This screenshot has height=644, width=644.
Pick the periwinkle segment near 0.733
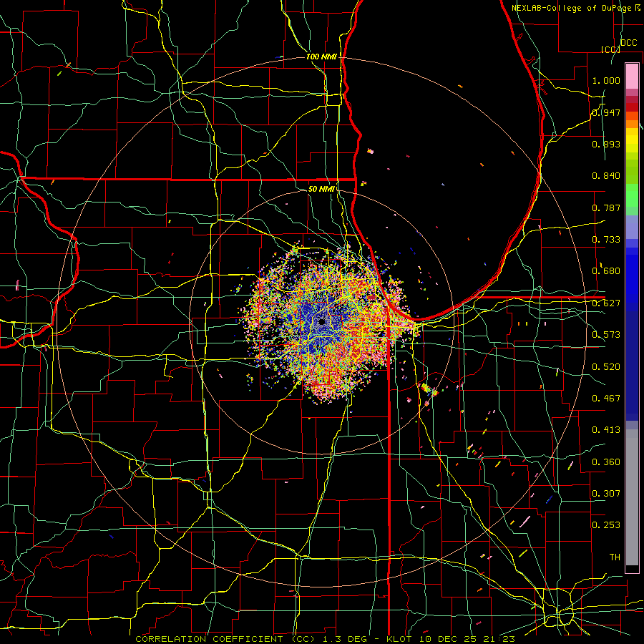point(632,227)
